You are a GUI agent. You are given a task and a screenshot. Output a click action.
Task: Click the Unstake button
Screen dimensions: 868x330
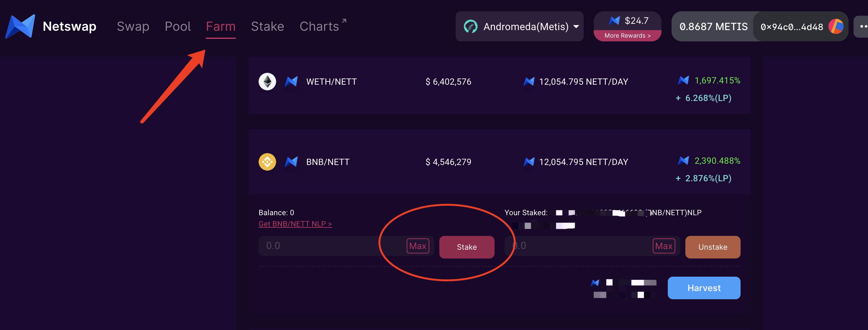click(x=713, y=247)
